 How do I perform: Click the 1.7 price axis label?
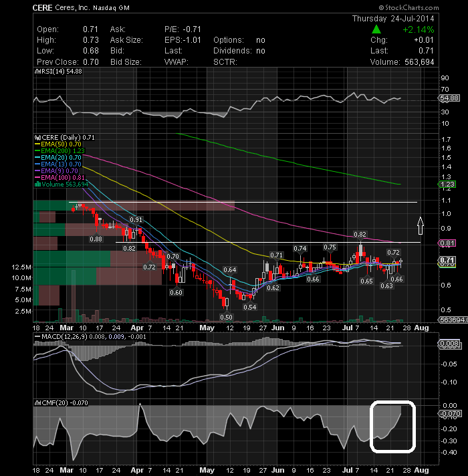tap(445, 140)
